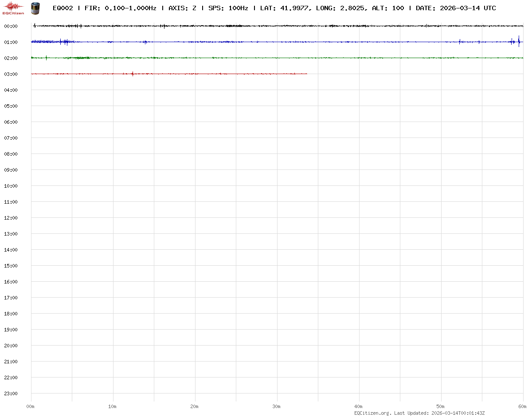Screen dimensions: 532x417
Task: Click the DATE: 2026-03-14 UTC header label
Action: [456, 8]
